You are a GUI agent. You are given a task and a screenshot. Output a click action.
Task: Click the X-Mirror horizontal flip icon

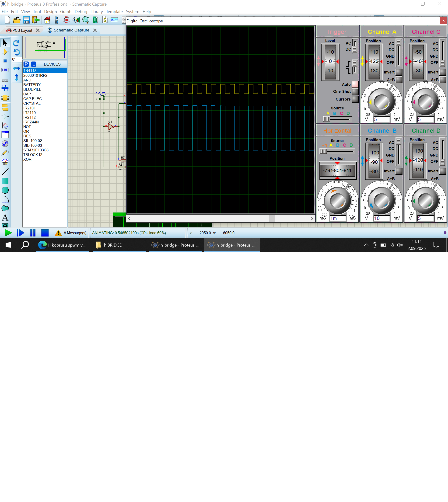click(16, 68)
